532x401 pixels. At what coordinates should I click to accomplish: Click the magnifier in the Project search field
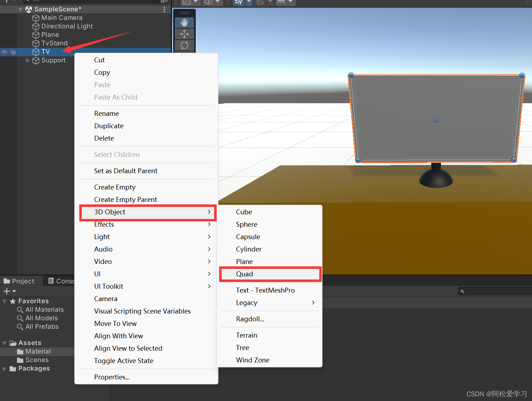click(462, 291)
